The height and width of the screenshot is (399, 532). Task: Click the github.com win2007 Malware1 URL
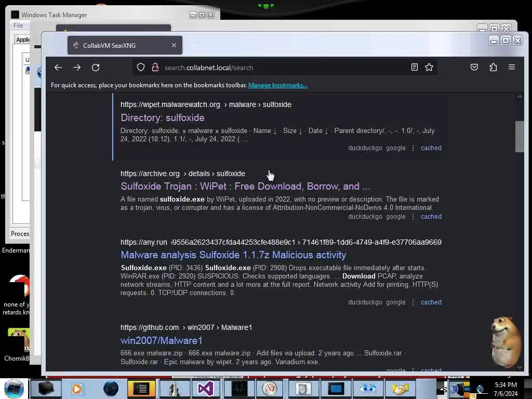pyautogui.click(x=187, y=327)
